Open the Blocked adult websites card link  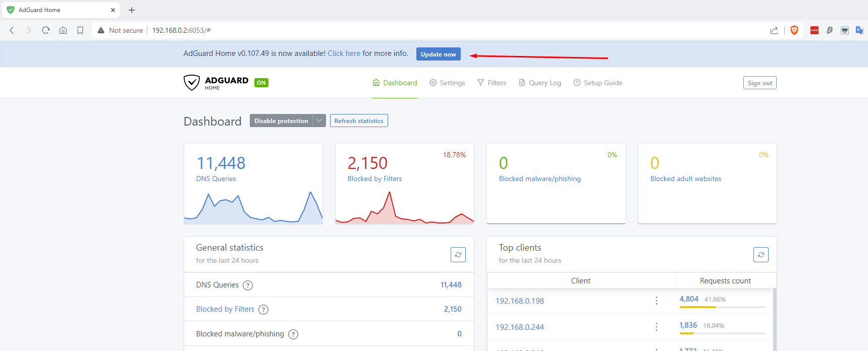pyautogui.click(x=686, y=179)
